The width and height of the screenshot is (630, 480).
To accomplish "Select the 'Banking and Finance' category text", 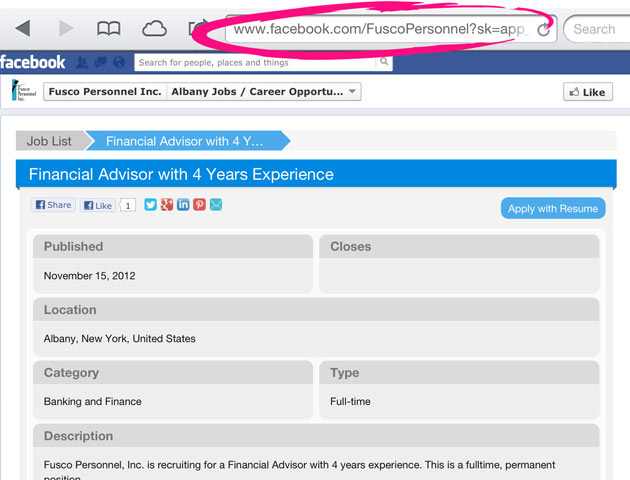I will point(93,401).
